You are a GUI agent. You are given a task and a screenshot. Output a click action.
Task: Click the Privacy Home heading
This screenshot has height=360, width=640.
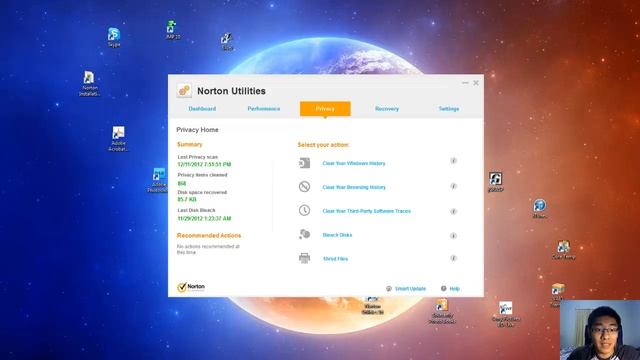coord(197,130)
